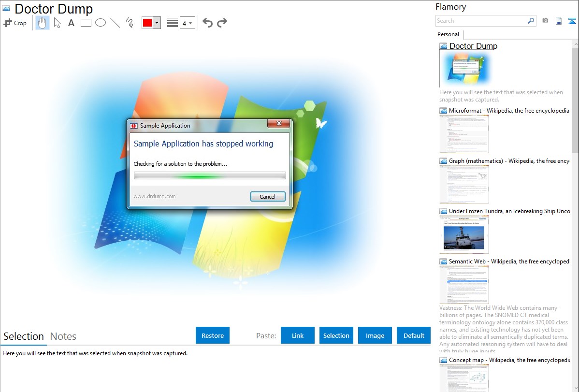Click the Graph (mathematics) - Wikipedia title

tap(509, 161)
